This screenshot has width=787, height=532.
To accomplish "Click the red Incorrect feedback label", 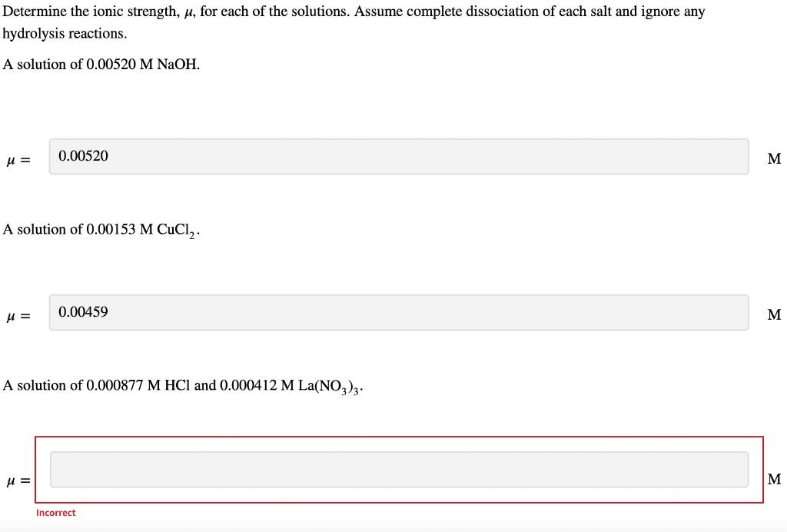I will tap(55, 512).
